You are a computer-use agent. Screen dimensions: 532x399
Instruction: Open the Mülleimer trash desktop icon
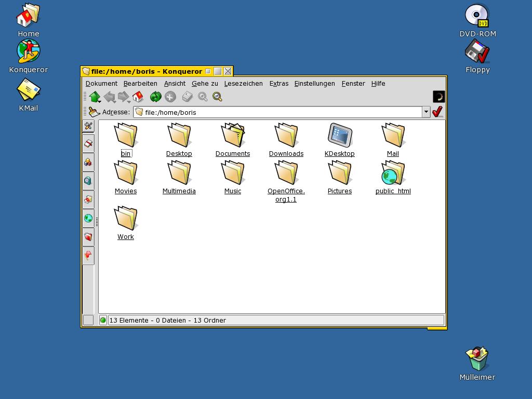[477, 363]
